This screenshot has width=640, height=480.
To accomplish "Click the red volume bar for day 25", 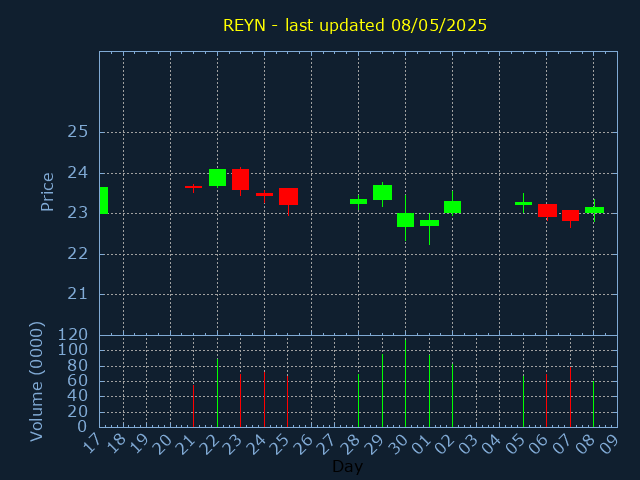I will [x=287, y=401].
